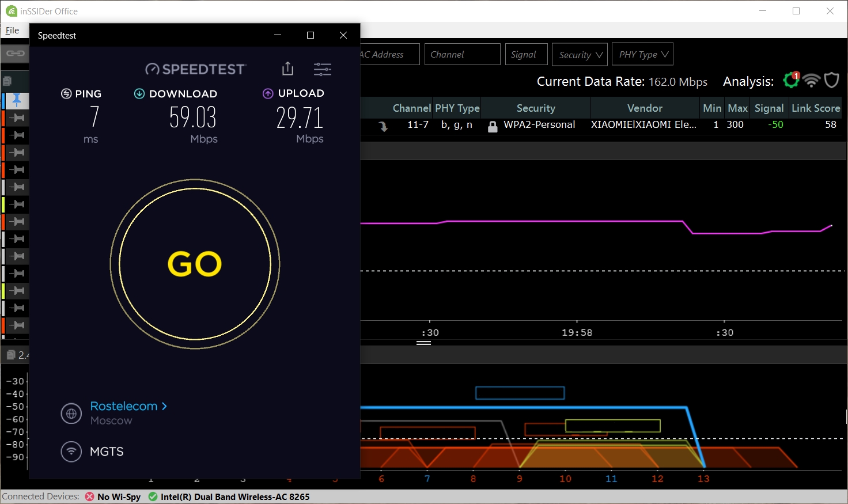Sort by Min column header

click(x=712, y=108)
